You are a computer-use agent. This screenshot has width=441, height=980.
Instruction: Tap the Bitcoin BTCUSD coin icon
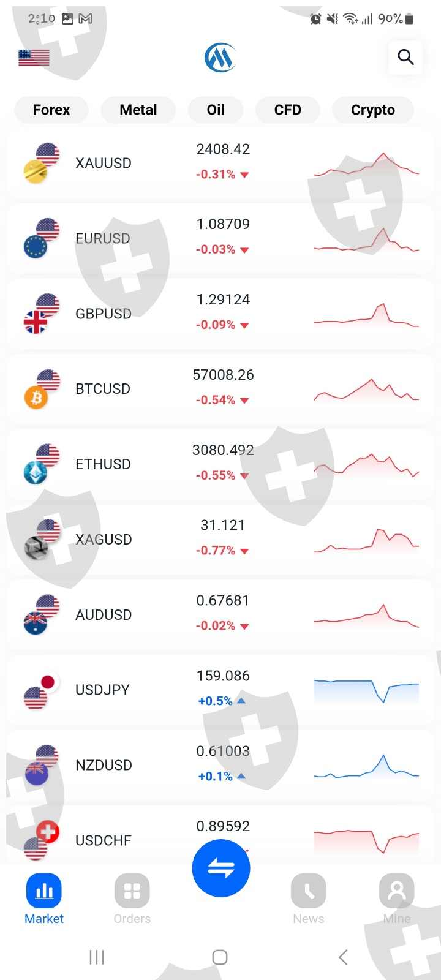click(36, 398)
